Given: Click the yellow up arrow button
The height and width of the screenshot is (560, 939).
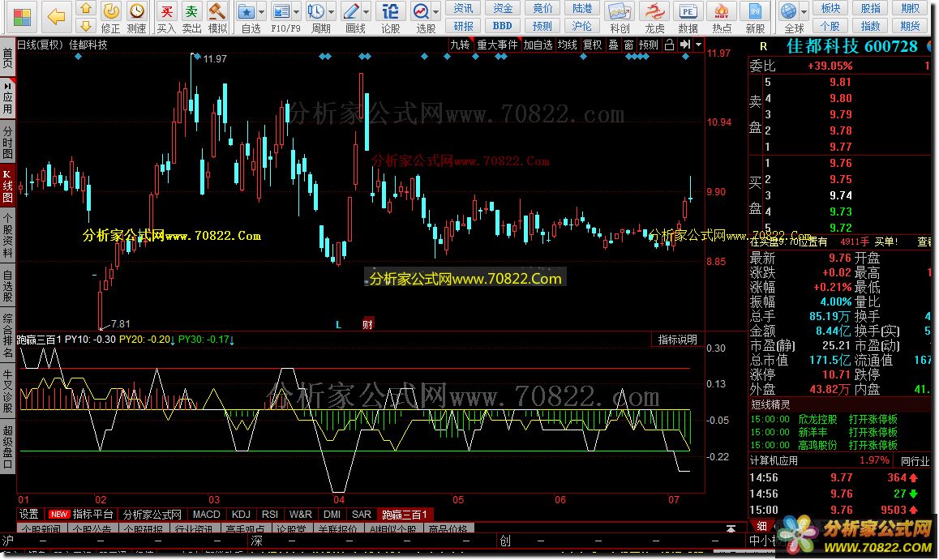Looking at the screenshot, I should (86, 8).
